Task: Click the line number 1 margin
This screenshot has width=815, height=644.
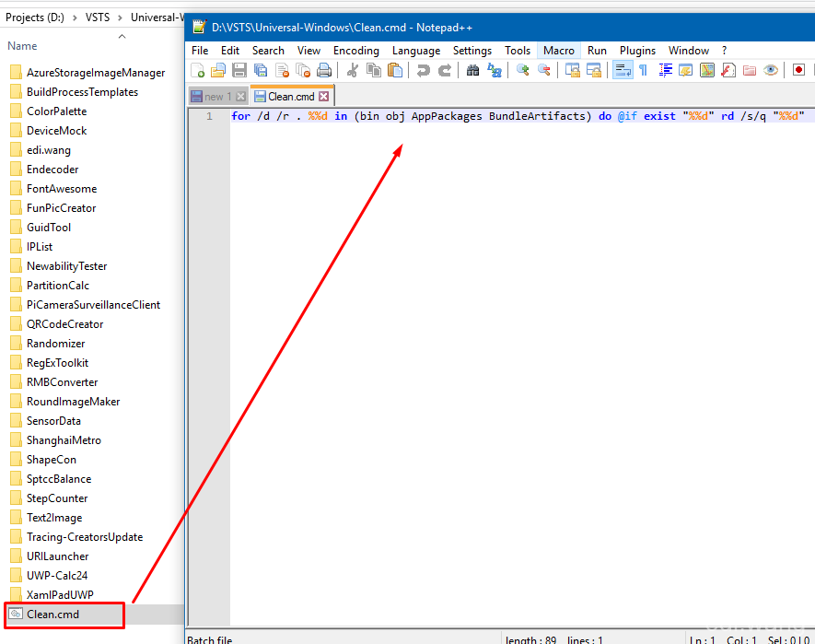Action: [x=209, y=116]
